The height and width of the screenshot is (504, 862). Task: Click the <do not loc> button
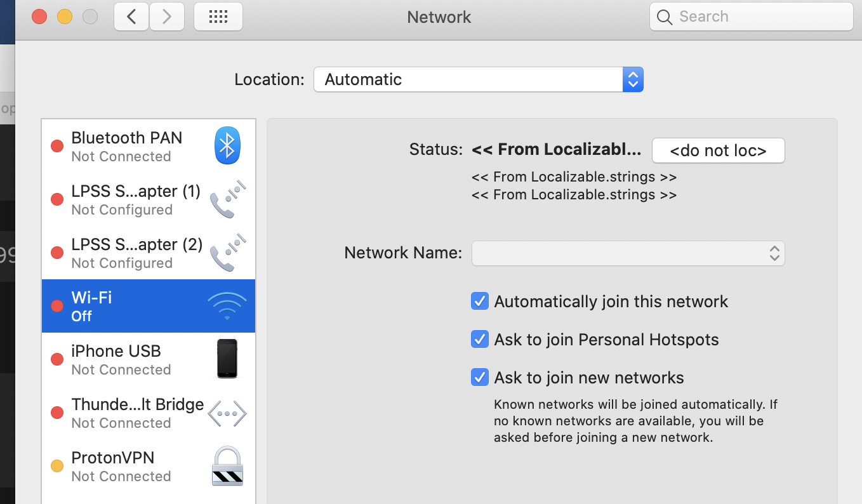pyautogui.click(x=718, y=150)
